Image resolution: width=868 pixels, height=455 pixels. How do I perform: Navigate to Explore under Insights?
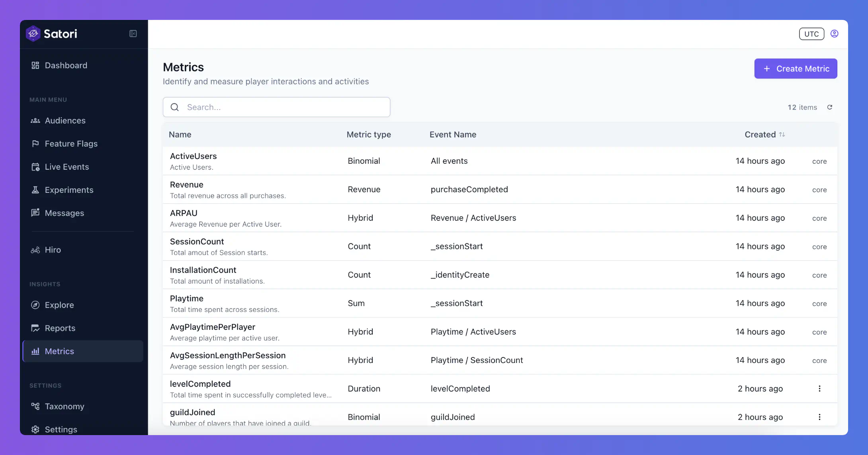click(x=59, y=305)
